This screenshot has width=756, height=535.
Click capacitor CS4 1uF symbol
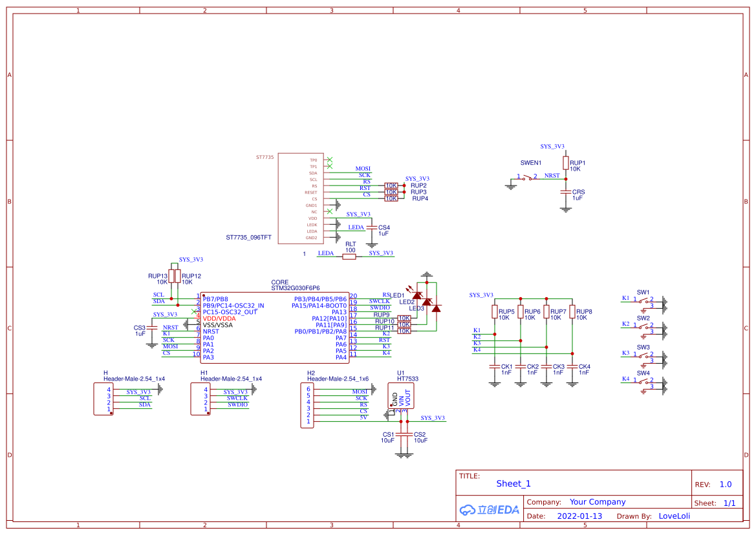[372, 227]
